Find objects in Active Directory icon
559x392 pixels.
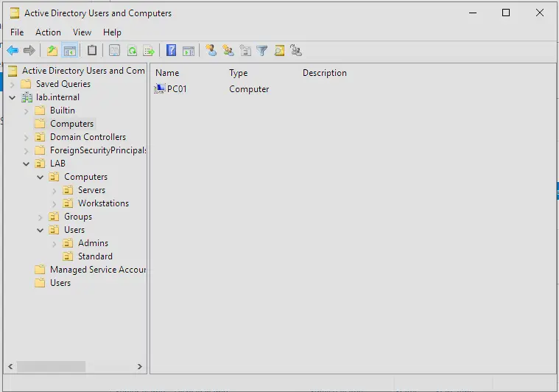(279, 51)
